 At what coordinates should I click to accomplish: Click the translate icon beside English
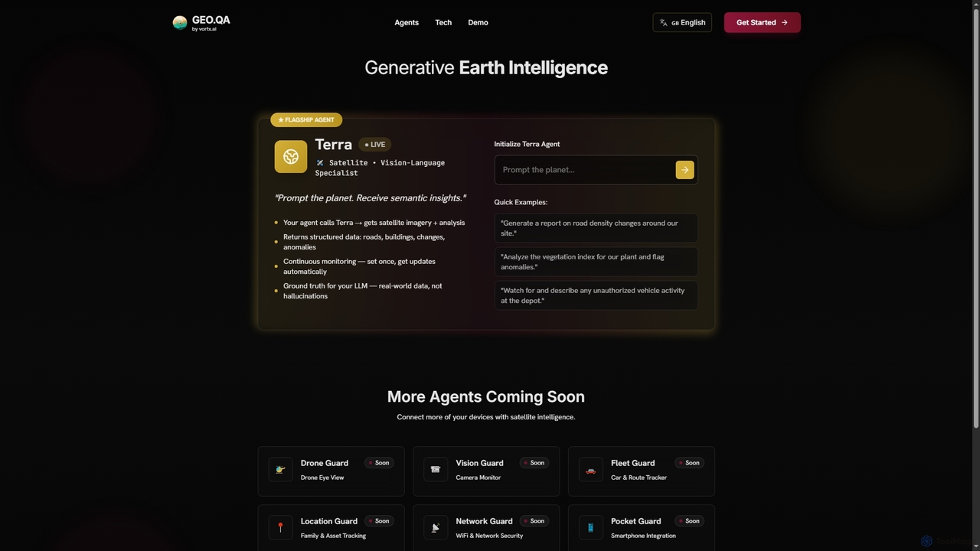pos(664,23)
